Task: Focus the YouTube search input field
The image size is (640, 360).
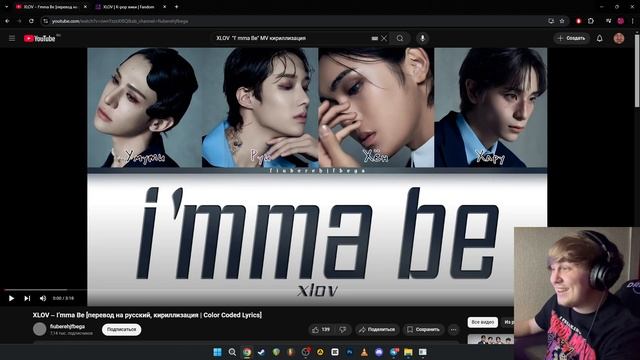Action: click(x=292, y=38)
